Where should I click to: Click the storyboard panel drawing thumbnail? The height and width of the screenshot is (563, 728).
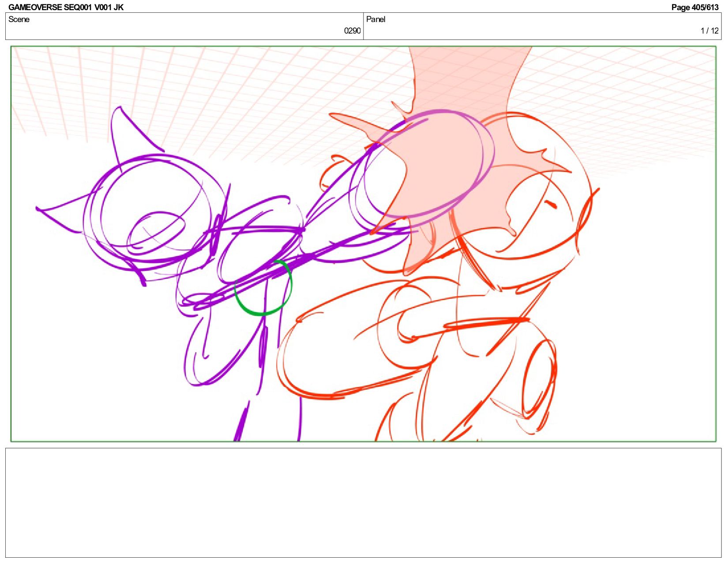click(363, 244)
